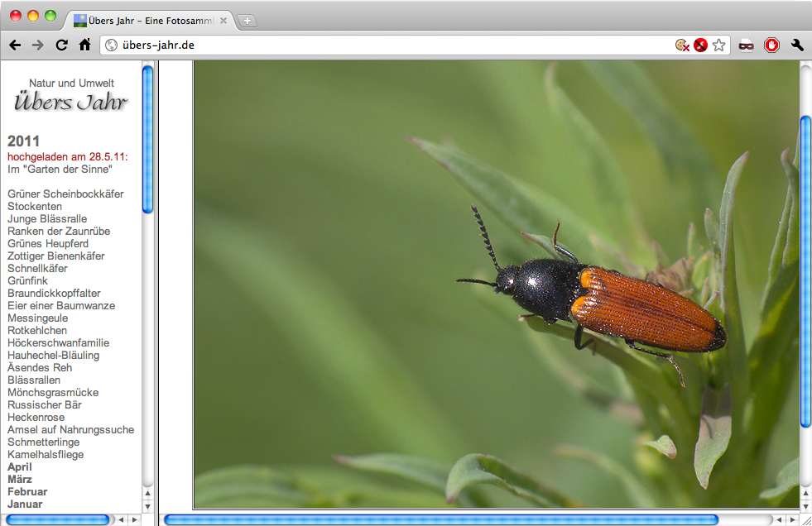This screenshot has height=526, width=812.
Task: Click the sidebar vertical scrollbar thumb
Action: click(147, 139)
